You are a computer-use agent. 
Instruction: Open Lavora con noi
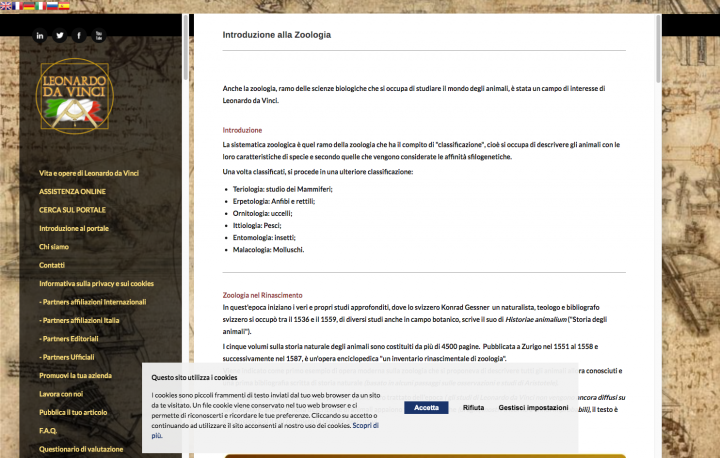point(61,394)
